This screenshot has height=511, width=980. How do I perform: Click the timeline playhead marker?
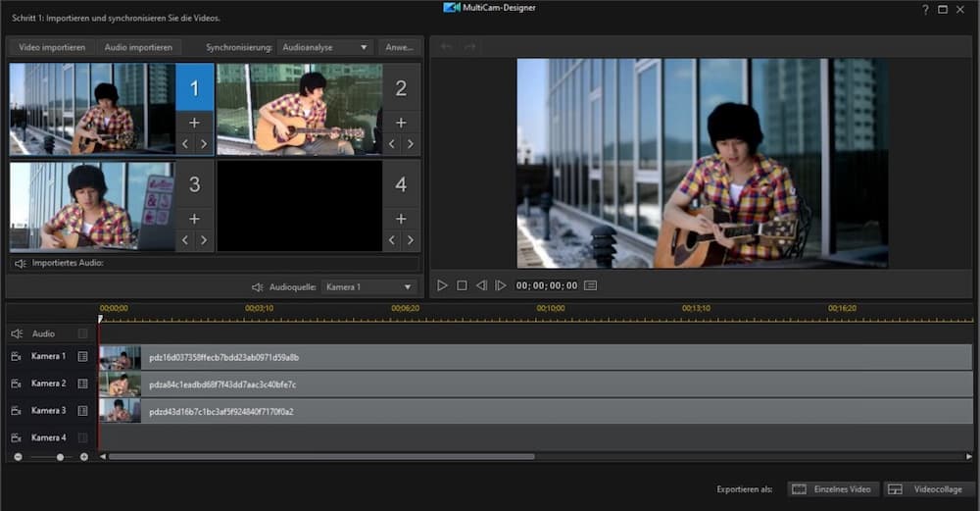pos(100,319)
